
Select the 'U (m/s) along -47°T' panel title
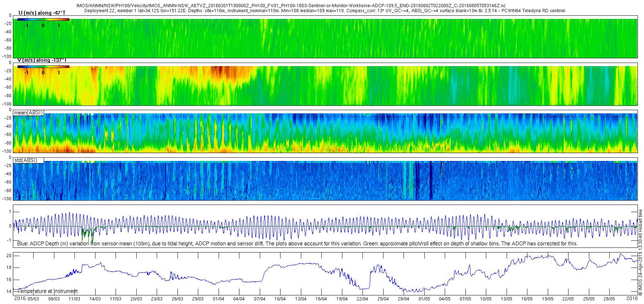pyautogui.click(x=42, y=13)
